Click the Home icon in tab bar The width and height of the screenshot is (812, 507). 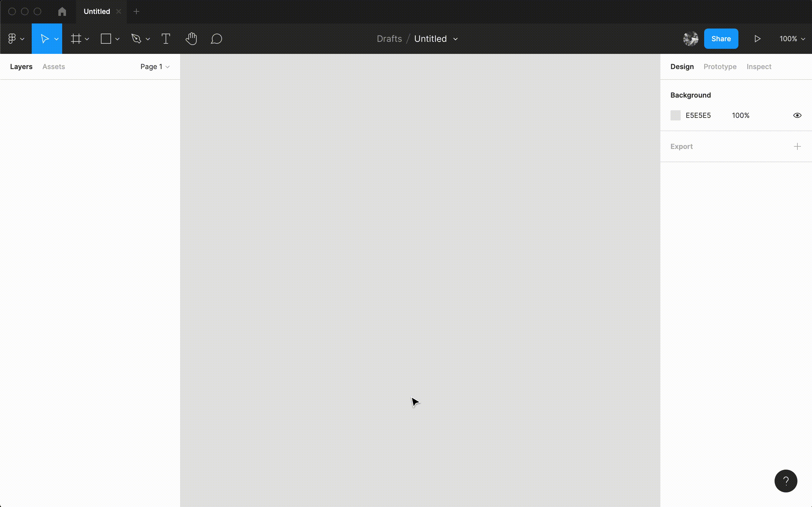click(x=62, y=12)
